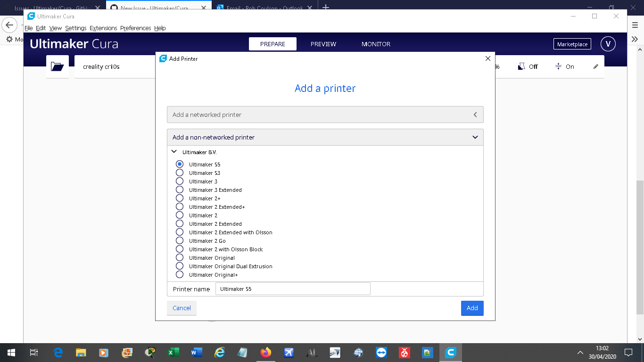Collapse Add a non-networked printer section
This screenshot has height=362, width=644.
(325, 137)
